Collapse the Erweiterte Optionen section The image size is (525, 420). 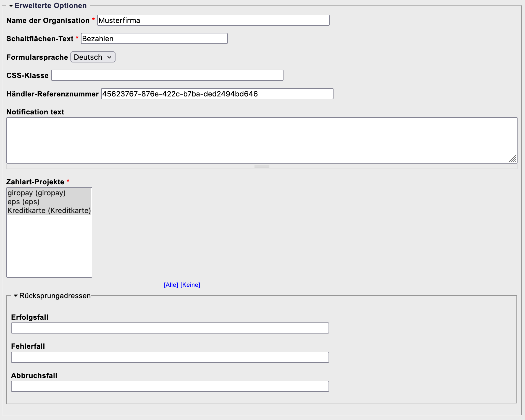11,6
